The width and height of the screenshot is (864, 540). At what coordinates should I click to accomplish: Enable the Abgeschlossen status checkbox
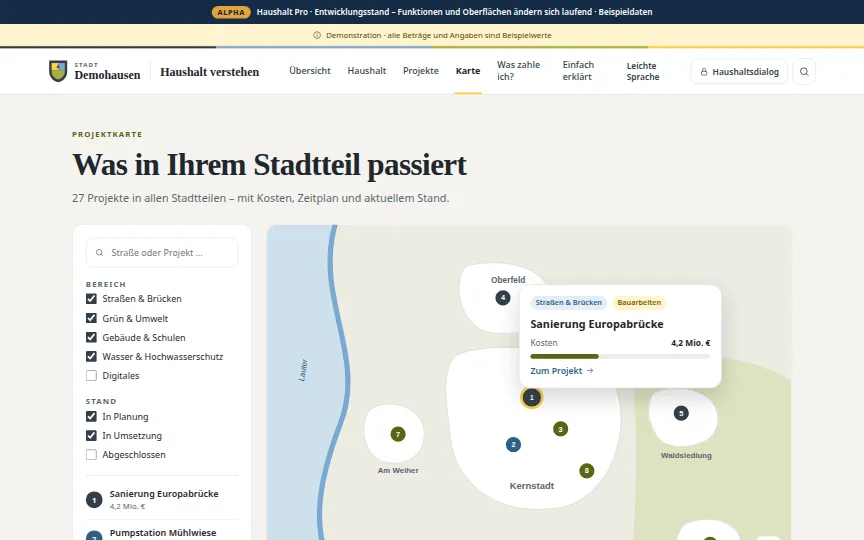pyautogui.click(x=91, y=455)
